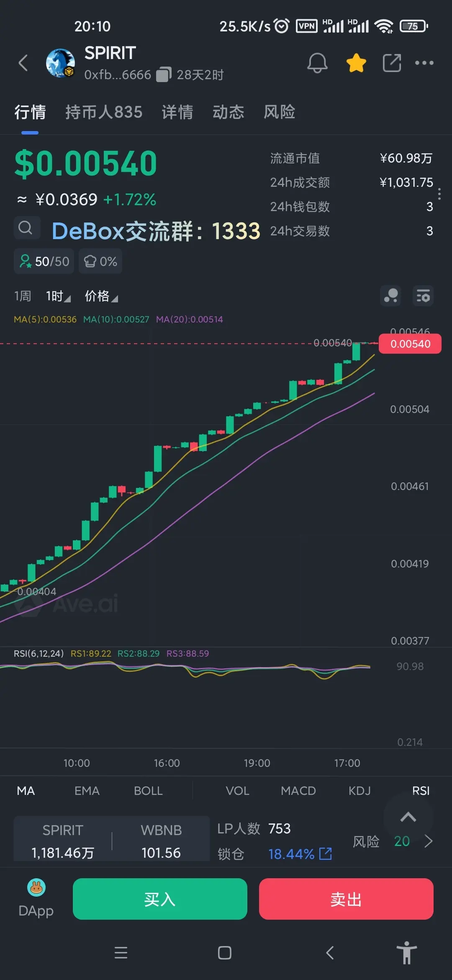Image resolution: width=452 pixels, height=980 pixels.
Task: Open the 风险 tab
Action: click(x=280, y=112)
